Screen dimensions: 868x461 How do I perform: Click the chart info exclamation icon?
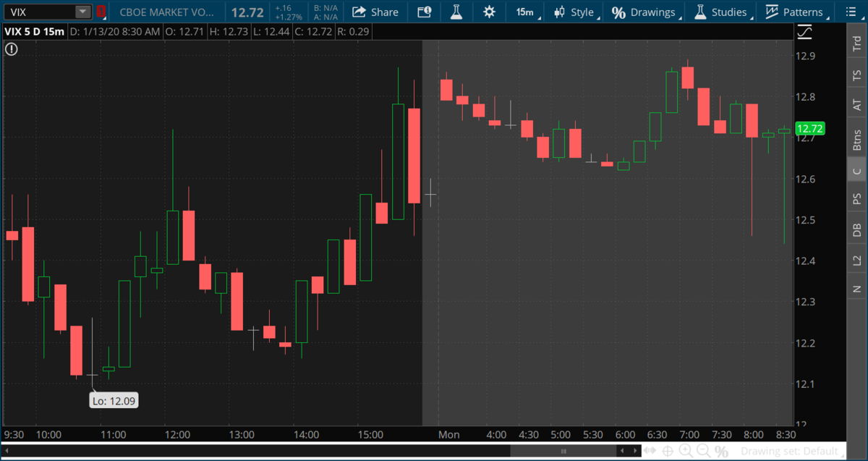pyautogui.click(x=12, y=49)
